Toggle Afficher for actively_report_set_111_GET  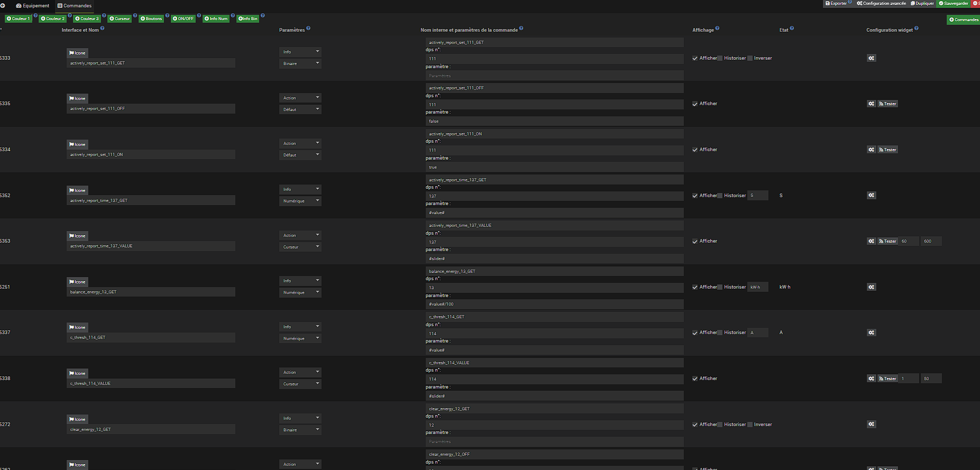click(695, 58)
